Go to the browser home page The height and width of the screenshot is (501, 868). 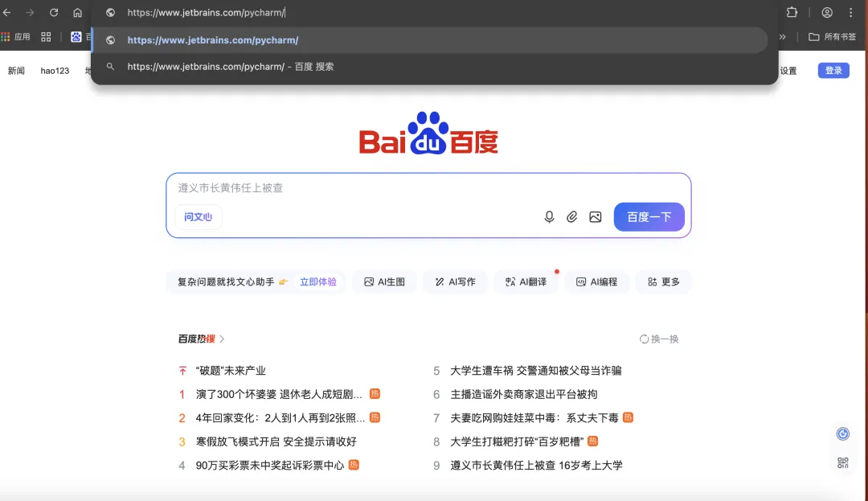tap(77, 12)
